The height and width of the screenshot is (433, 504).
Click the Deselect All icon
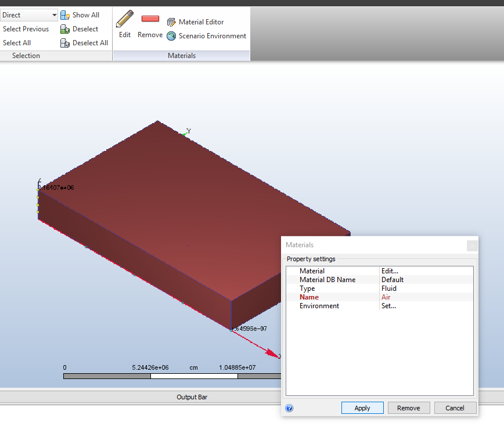65,43
